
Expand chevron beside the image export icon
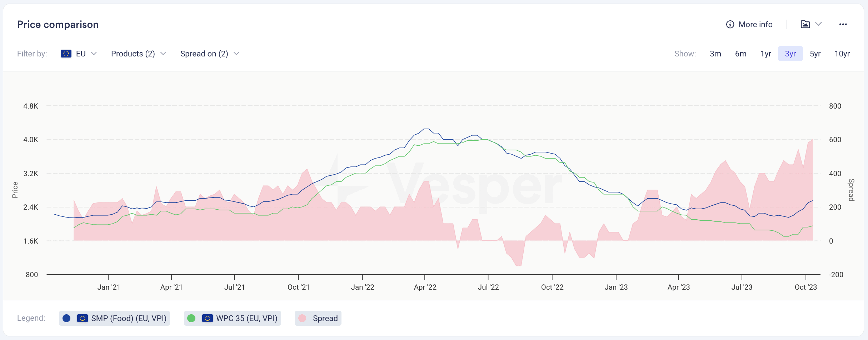click(x=819, y=24)
